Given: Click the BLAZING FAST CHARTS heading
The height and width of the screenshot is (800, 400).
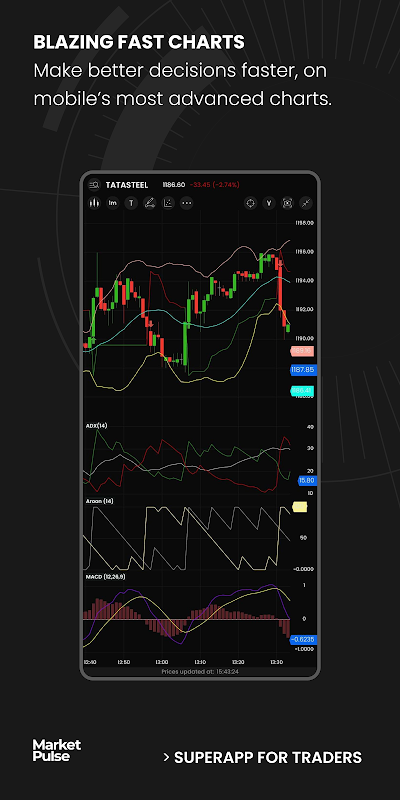Looking at the screenshot, I should tap(139, 42).
